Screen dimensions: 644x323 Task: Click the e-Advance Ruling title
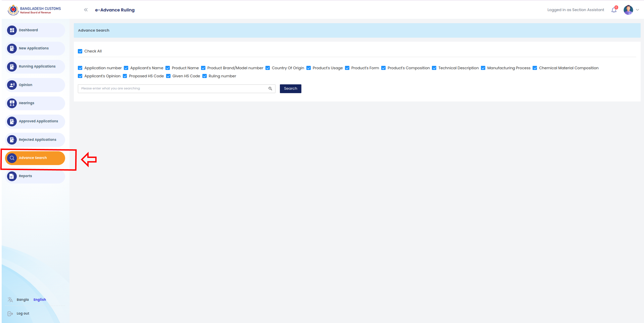click(x=115, y=10)
